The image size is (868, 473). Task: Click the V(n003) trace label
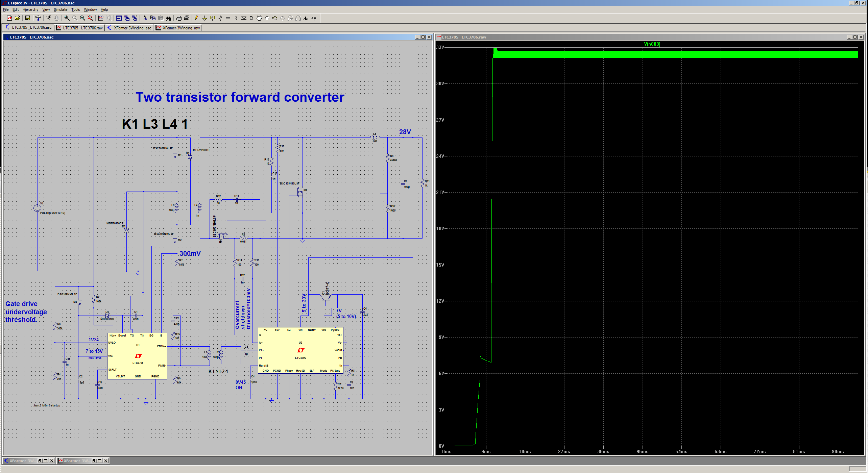coord(652,44)
